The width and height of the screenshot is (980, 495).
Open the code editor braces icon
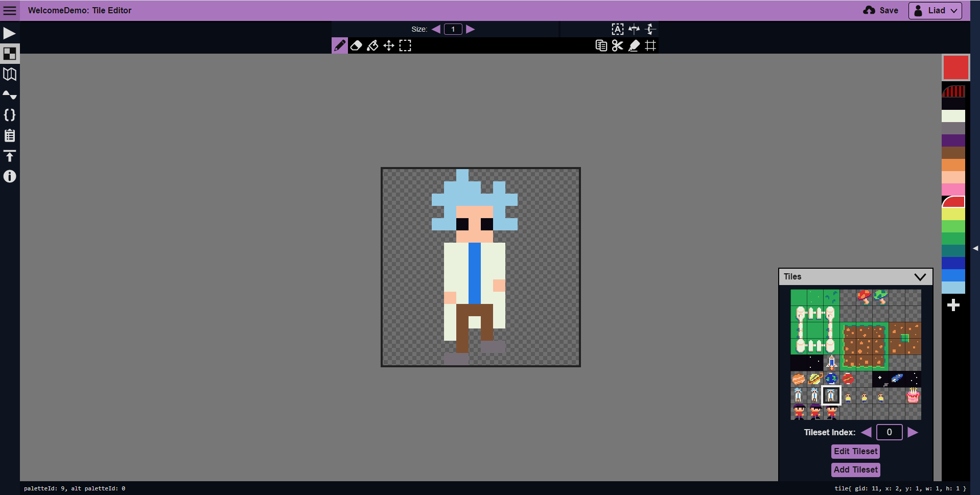click(x=10, y=115)
